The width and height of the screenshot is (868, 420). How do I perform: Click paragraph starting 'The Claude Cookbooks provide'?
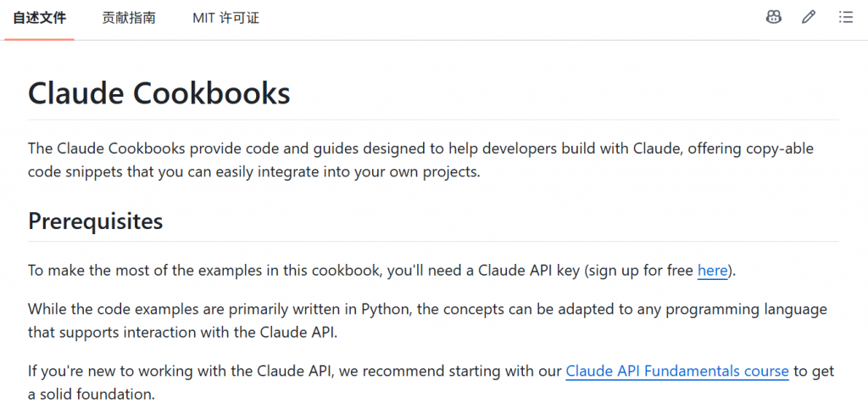[421, 160]
